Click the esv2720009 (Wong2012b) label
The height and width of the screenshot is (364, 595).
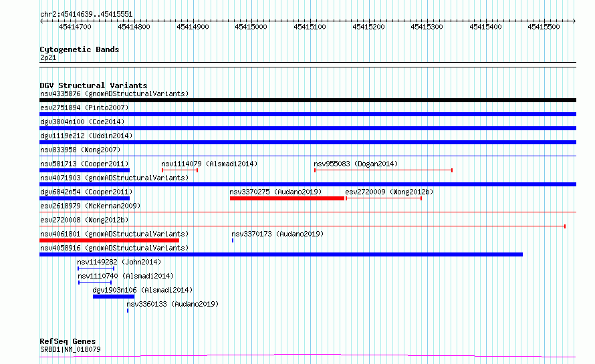click(x=389, y=192)
